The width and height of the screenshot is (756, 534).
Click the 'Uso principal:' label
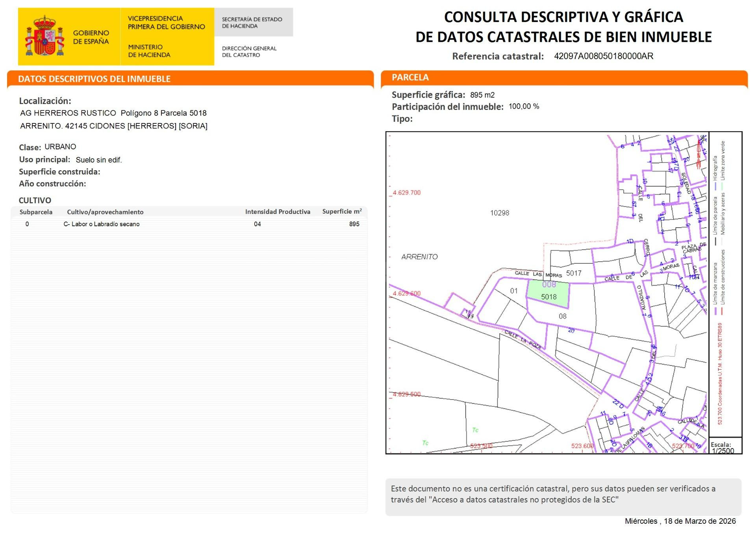44,160
